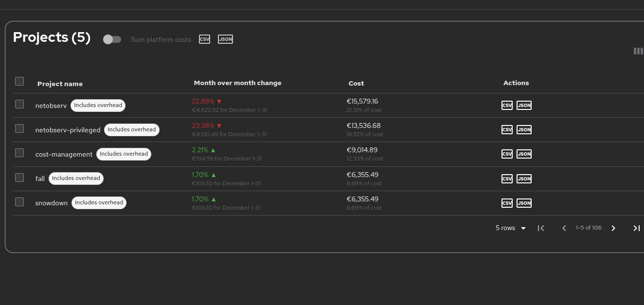Sort by Month over month change header
The height and width of the screenshot is (305, 644).
[x=237, y=83]
